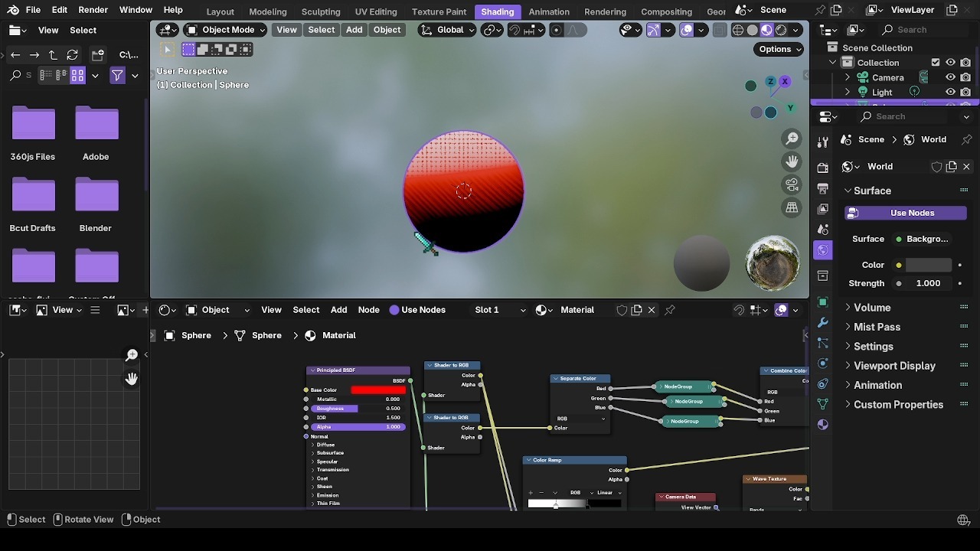This screenshot has width=980, height=551.
Task: Open the Object Mode dropdown
Action: (x=226, y=30)
